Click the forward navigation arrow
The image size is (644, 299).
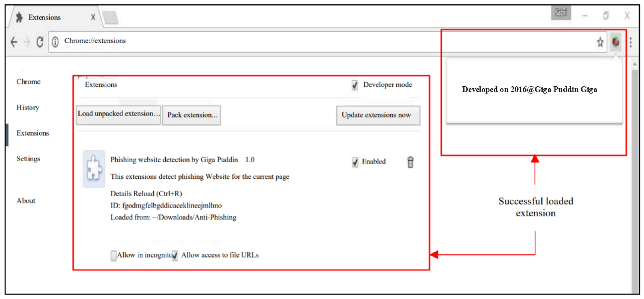(x=27, y=42)
